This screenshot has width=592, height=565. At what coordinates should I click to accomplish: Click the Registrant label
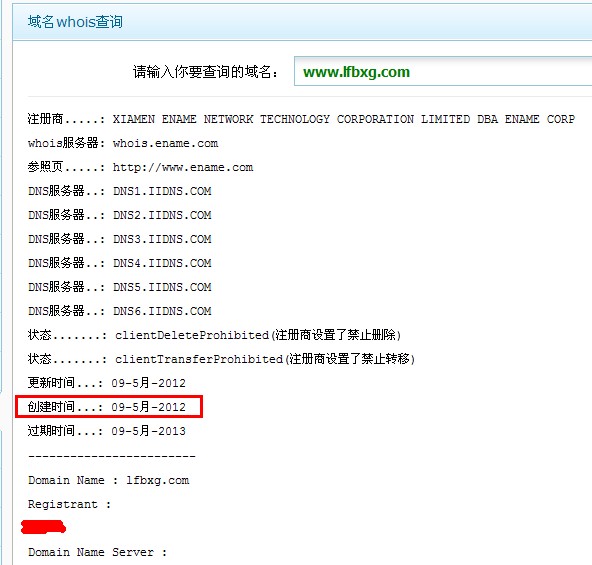69,504
